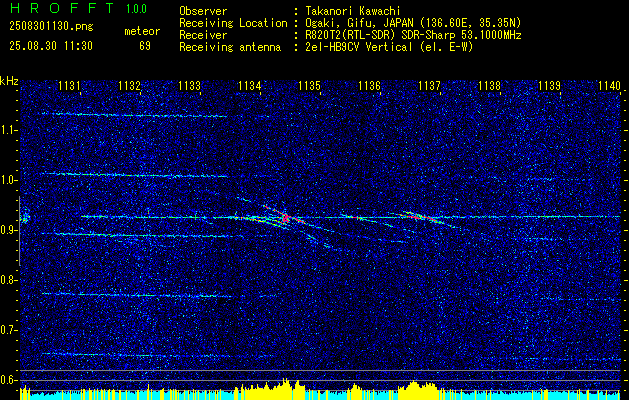This screenshot has height=400, width=629.
Task: Select the R820T2(RTL-SDR) SDR-Sharp 53.1000MHz value
Action: (412, 35)
